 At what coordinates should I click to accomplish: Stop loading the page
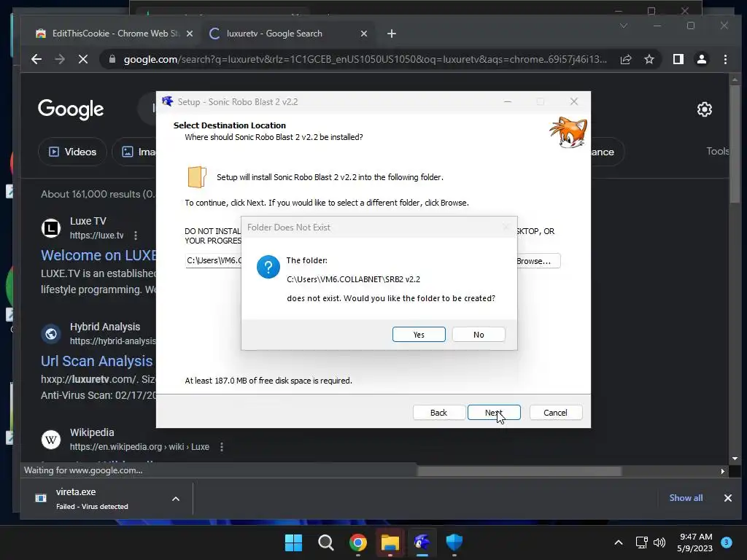[x=83, y=59]
